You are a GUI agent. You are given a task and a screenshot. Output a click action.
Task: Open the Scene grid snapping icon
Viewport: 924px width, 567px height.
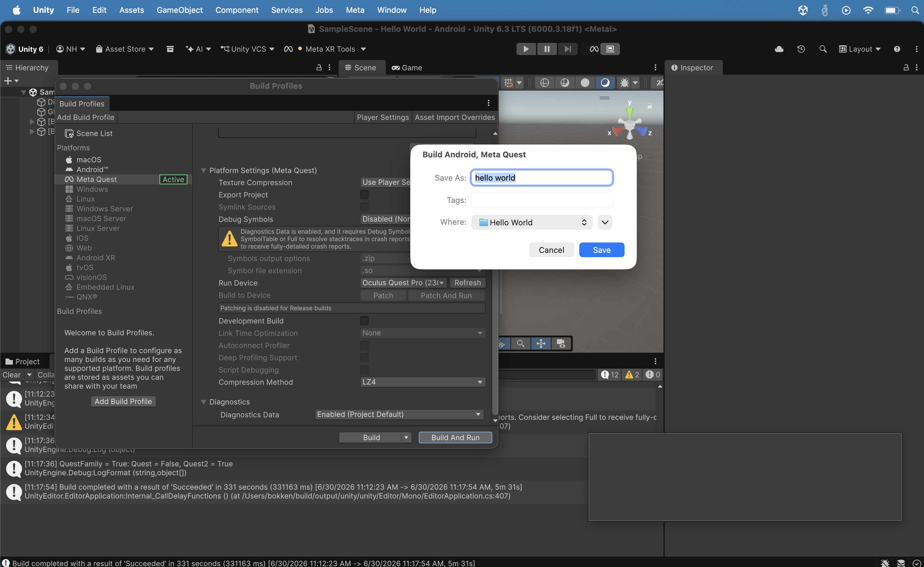click(509, 83)
